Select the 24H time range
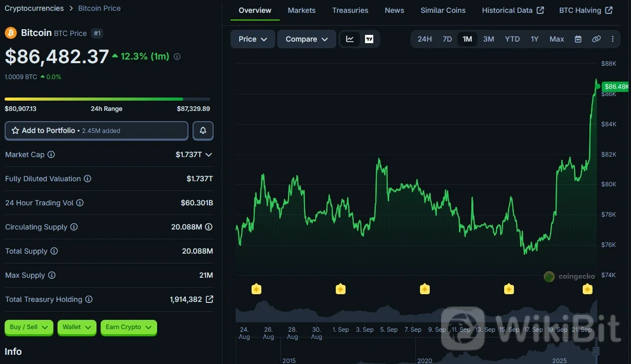 [x=425, y=39]
